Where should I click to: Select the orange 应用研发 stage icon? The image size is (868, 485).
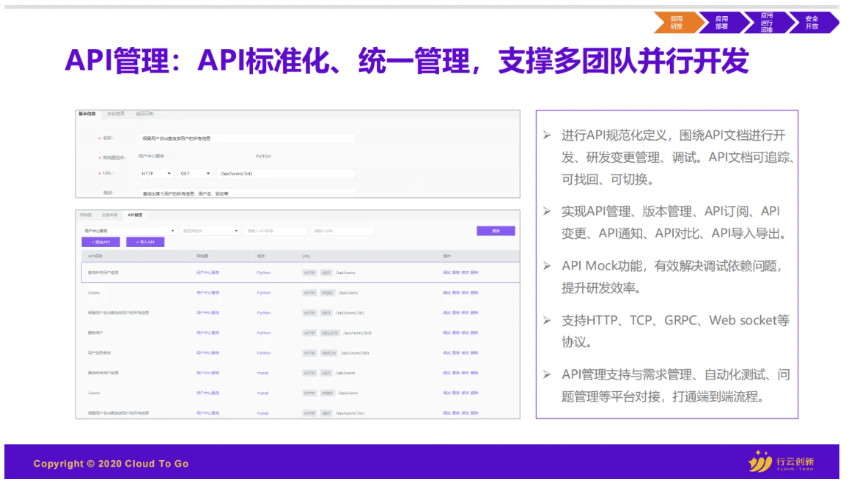[678, 22]
